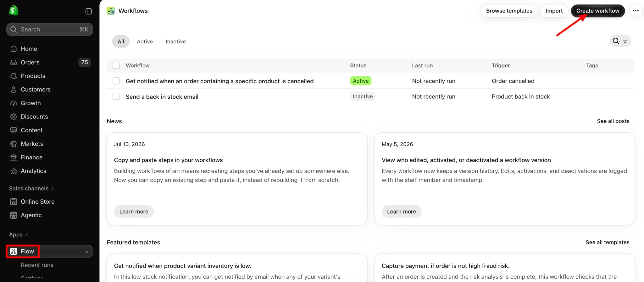This screenshot has height=282, width=644.
Task: Toggle the sidebar collapse icon
Action: 89,11
